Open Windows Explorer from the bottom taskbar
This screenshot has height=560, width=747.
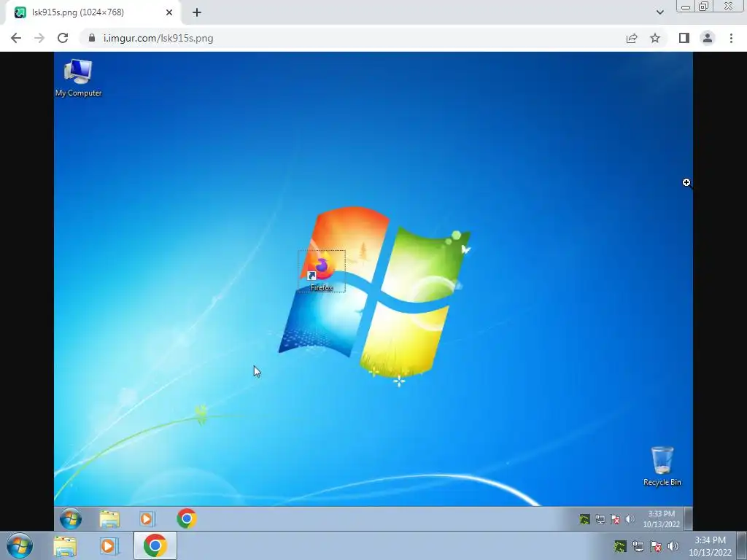click(65, 546)
